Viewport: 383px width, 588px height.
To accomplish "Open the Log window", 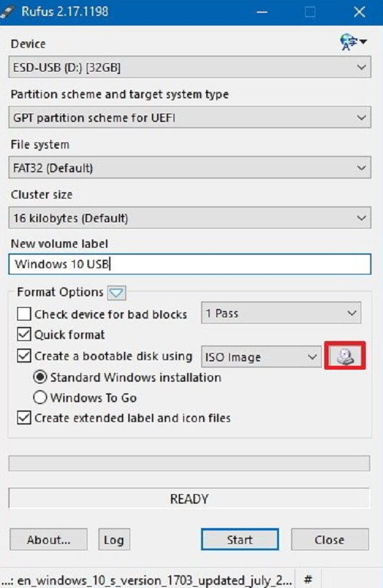I will [x=114, y=539].
